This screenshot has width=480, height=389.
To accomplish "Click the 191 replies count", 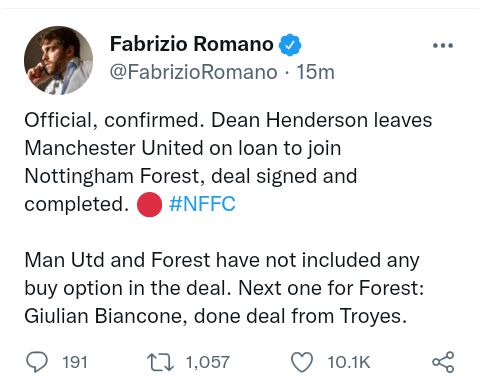I will [x=75, y=362].
